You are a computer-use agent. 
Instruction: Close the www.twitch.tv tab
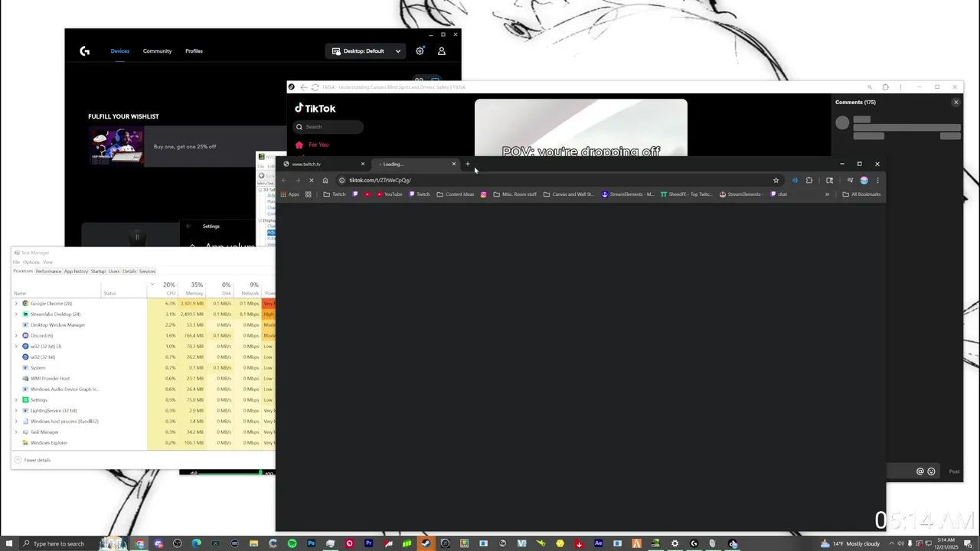click(363, 164)
